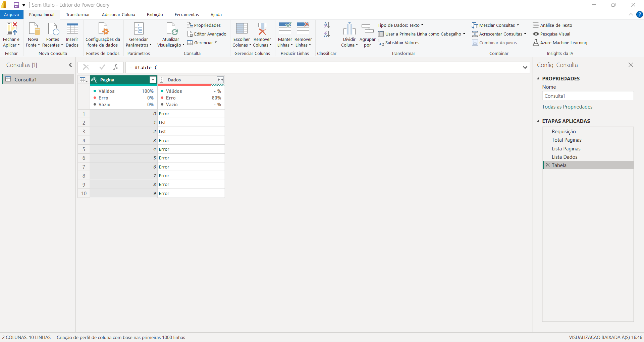Screen dimensions: 644x342
Task: Sort descending with Z-A icon
Action: tap(327, 34)
